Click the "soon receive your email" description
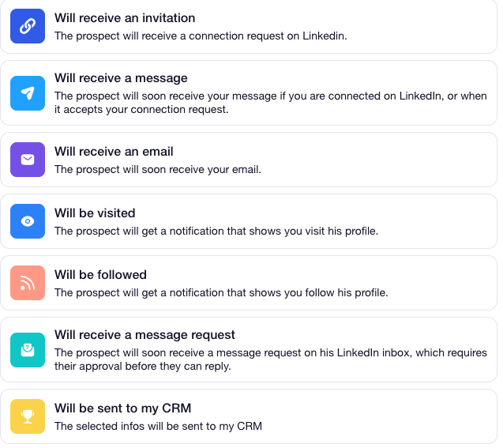The height and width of the screenshot is (448, 503). click(x=157, y=169)
